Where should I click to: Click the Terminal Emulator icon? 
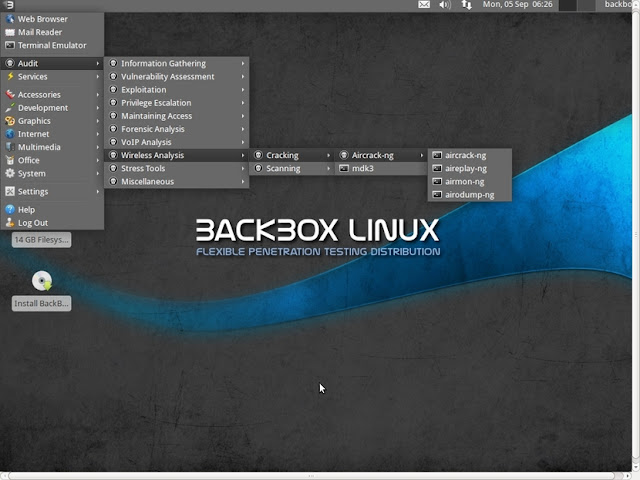pyautogui.click(x=10, y=45)
